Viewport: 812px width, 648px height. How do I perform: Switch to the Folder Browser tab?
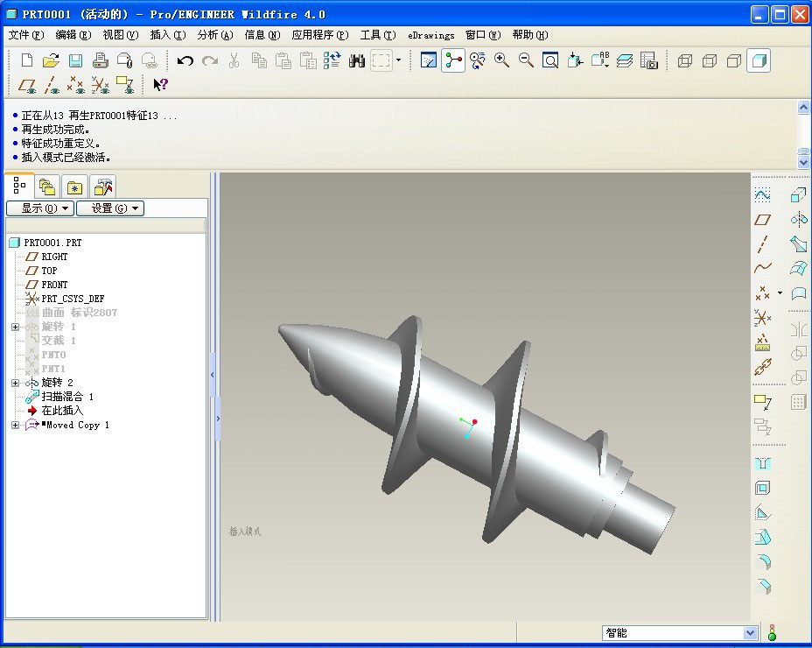(x=47, y=187)
